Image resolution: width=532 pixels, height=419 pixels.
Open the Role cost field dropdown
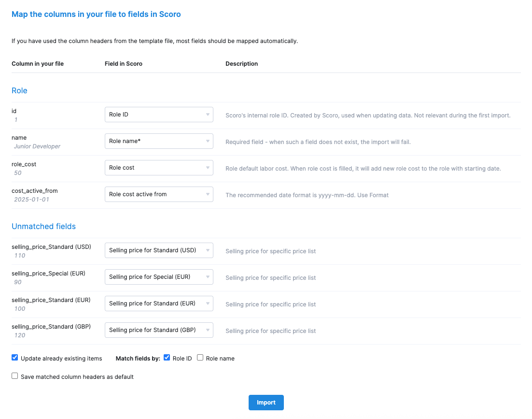tap(159, 168)
